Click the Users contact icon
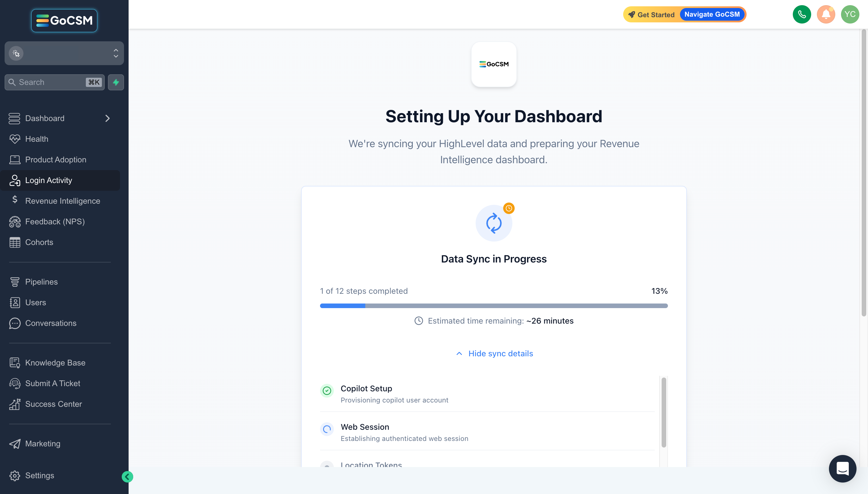Image resolution: width=868 pixels, height=494 pixels. tap(15, 302)
